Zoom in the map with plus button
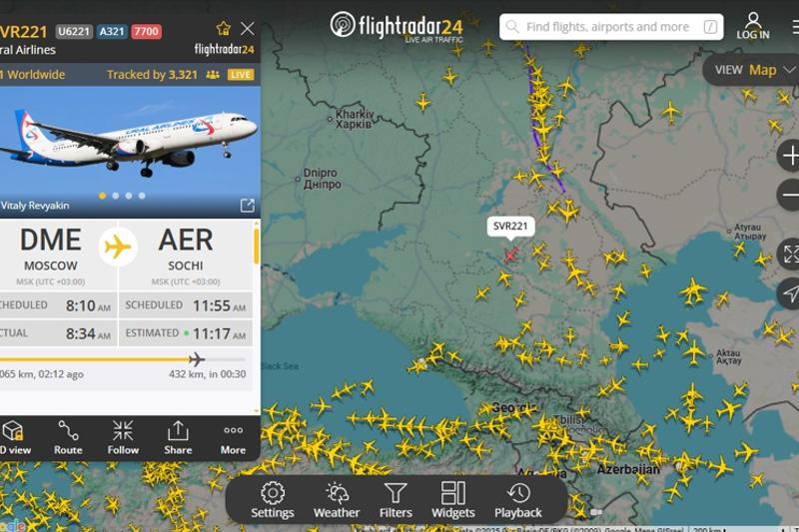 (x=790, y=156)
